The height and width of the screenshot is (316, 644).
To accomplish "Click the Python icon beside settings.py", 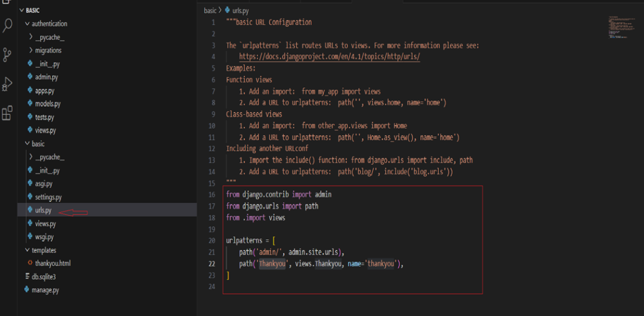I will coord(30,197).
